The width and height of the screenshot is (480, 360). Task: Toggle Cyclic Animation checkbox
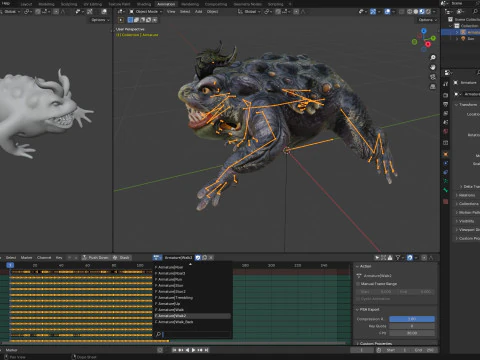358,299
